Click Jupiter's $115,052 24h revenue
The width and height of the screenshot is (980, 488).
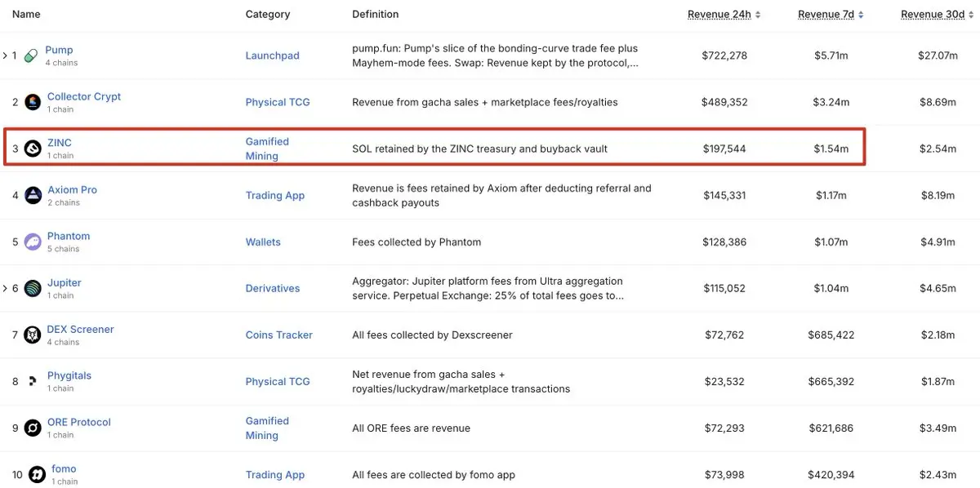pos(724,288)
